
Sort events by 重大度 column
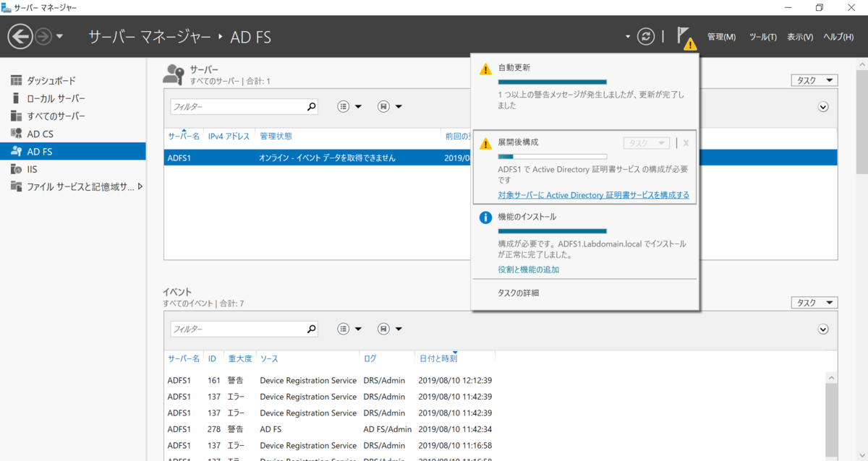240,358
